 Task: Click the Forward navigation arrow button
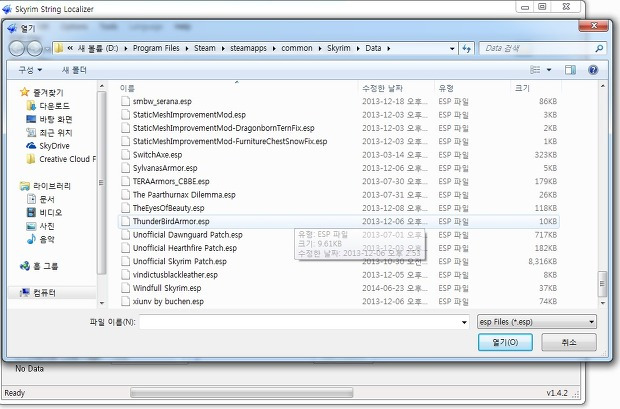click(34, 48)
